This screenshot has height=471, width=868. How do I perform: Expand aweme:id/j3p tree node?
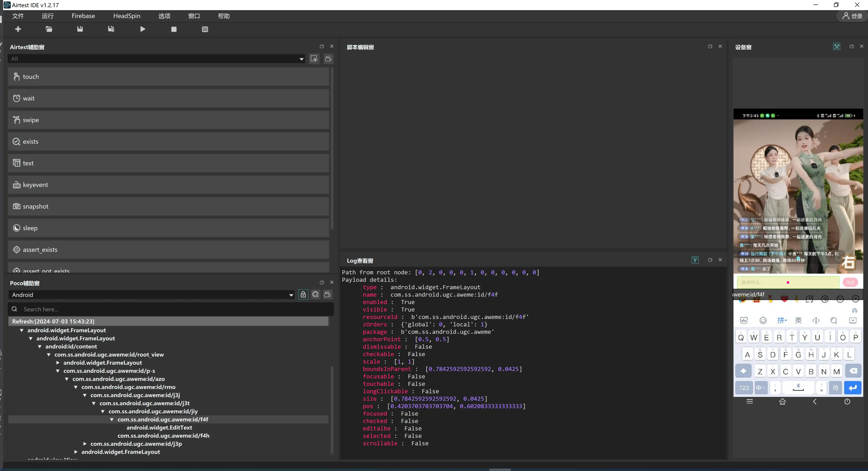[85, 444]
